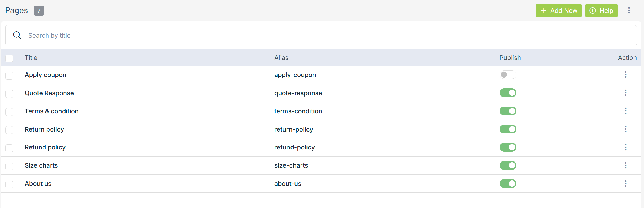Open the page header kebab menu
This screenshot has width=644, height=208.
pos(629,10)
